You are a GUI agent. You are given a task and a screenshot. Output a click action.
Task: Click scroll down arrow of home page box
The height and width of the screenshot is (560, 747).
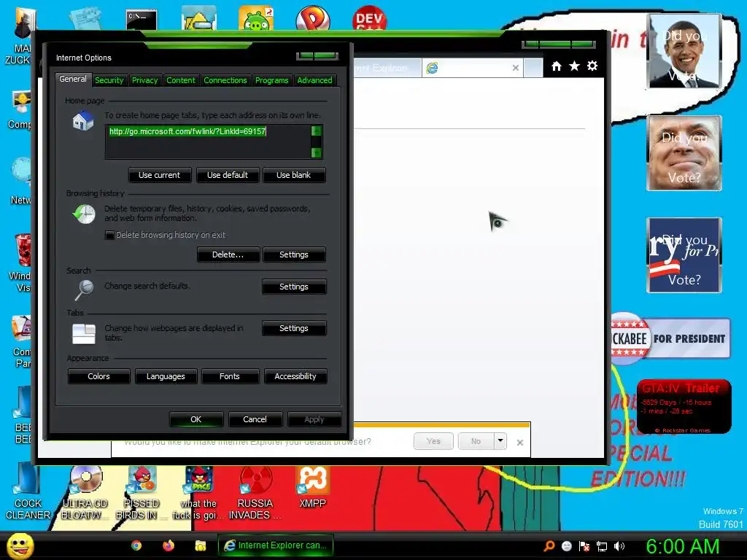[317, 152]
